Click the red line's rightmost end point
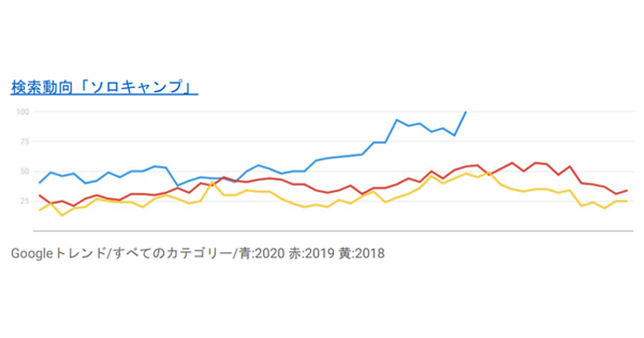644x338 pixels. 627,190
